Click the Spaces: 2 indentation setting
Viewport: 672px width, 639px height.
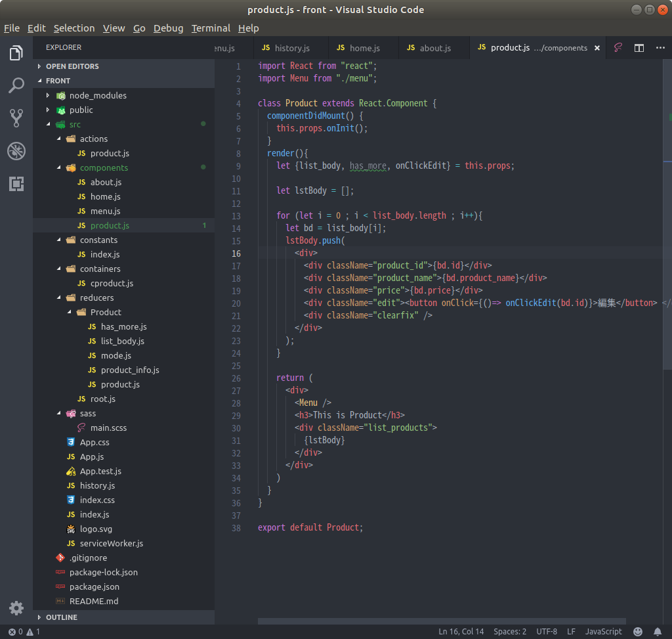pos(510,632)
